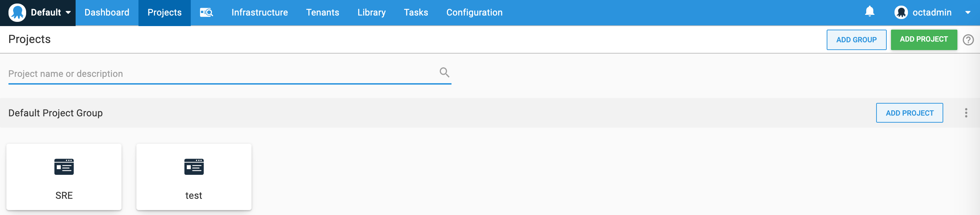Image resolution: width=980 pixels, height=215 pixels.
Task: Click the green ADD PROJECT button
Action: pyautogui.click(x=923, y=39)
